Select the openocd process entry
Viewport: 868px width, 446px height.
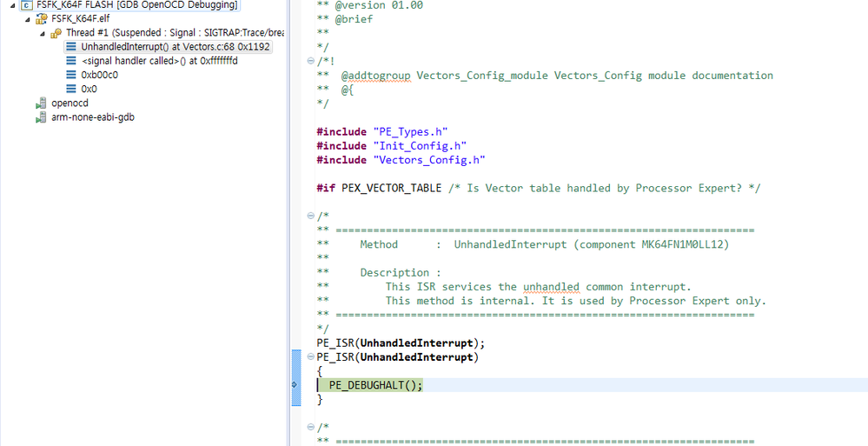(70, 103)
